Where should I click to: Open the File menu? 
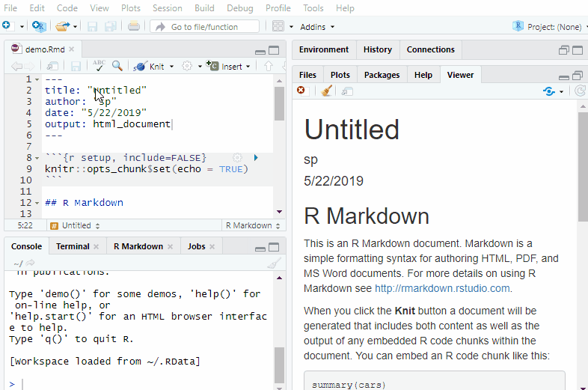click(10, 8)
